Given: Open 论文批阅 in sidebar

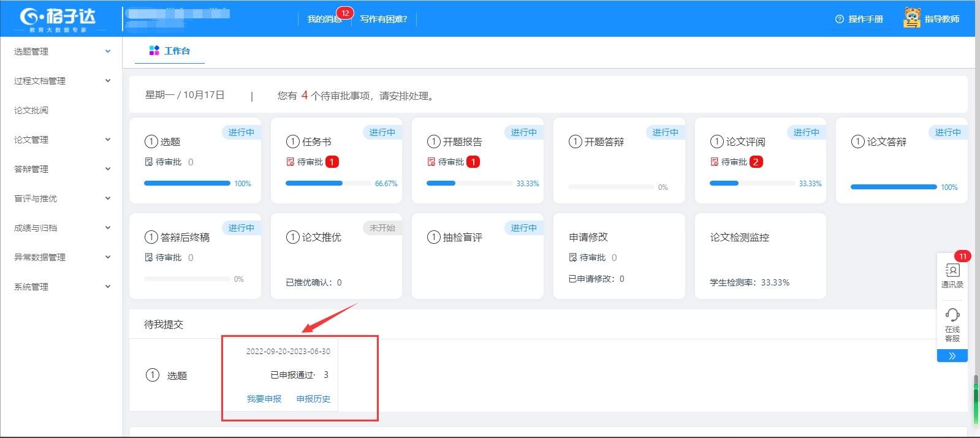Looking at the screenshot, I should tap(31, 110).
